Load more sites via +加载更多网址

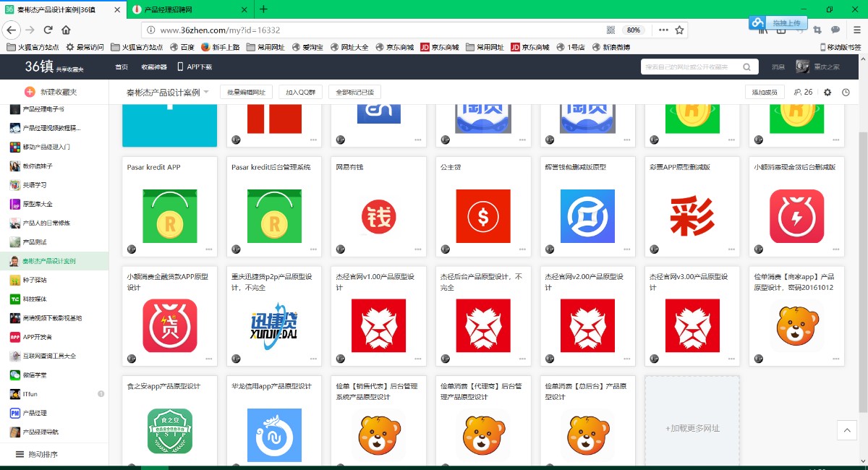692,428
